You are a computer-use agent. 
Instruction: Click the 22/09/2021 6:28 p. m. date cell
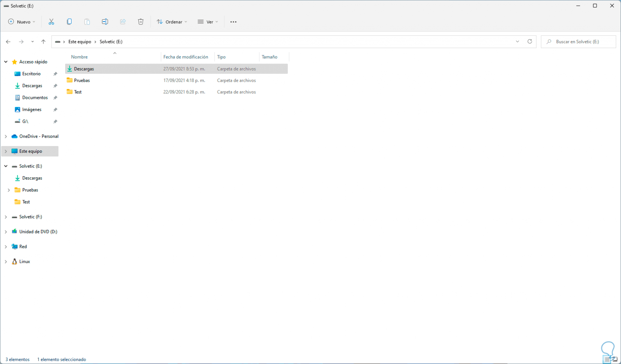coord(184,92)
